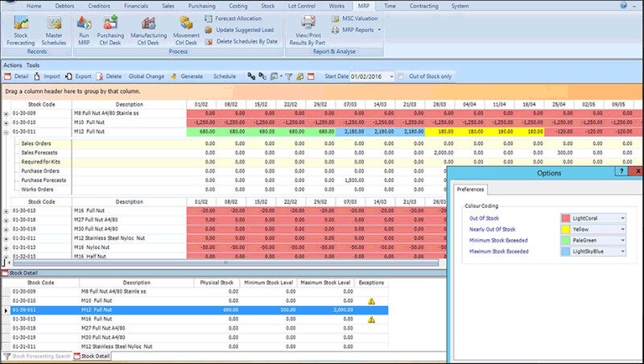Screen dimensions: 644x364
Task: Click the filter funnel icon in toolbar
Action: tap(288, 76)
